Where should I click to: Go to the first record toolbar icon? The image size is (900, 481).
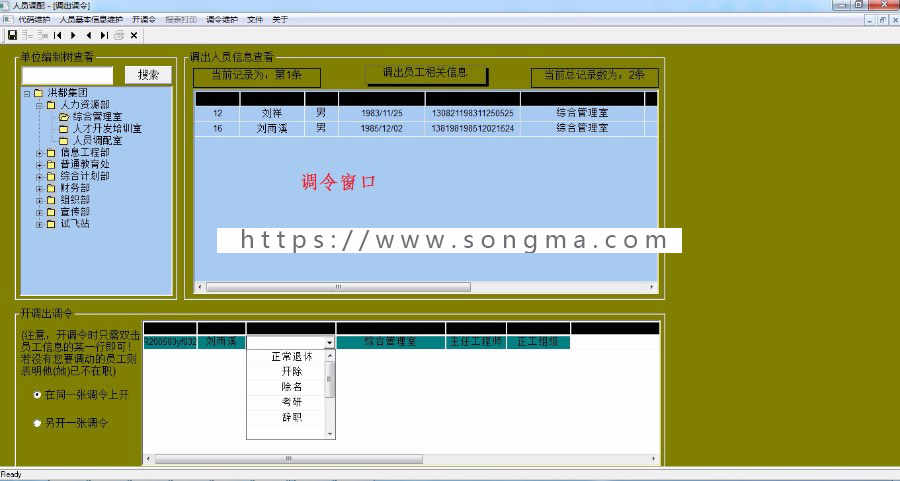click(x=57, y=36)
